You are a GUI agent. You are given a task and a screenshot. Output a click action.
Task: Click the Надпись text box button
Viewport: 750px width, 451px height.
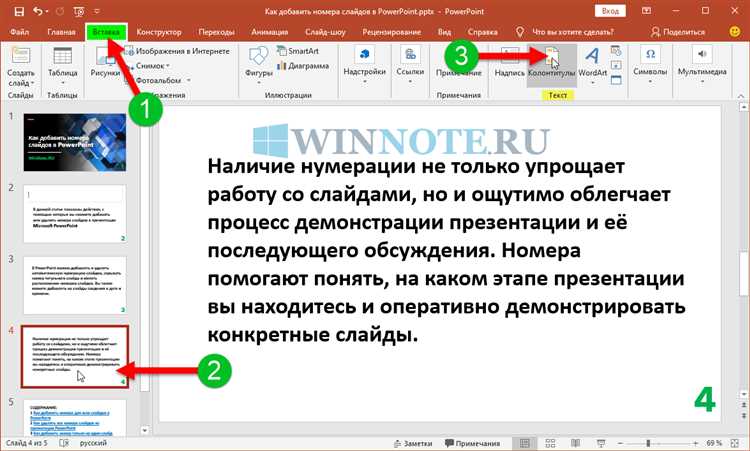pyautogui.click(x=509, y=62)
